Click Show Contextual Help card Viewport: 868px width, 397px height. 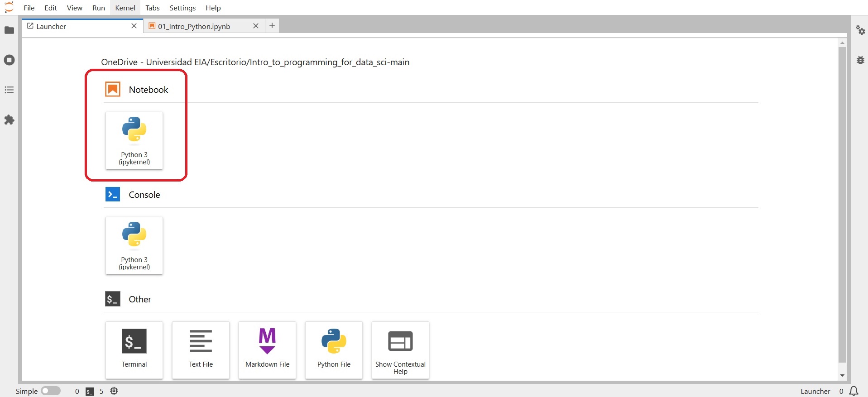(400, 350)
